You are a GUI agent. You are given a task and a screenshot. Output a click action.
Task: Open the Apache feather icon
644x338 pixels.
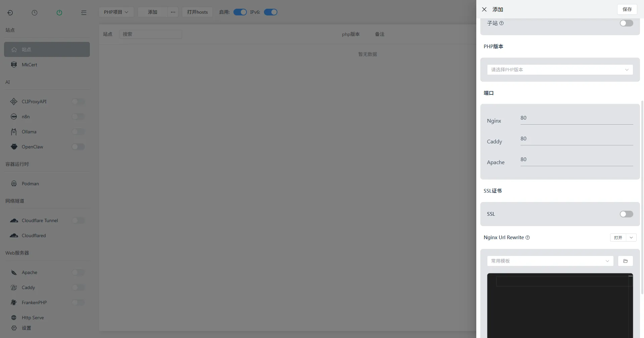14,272
